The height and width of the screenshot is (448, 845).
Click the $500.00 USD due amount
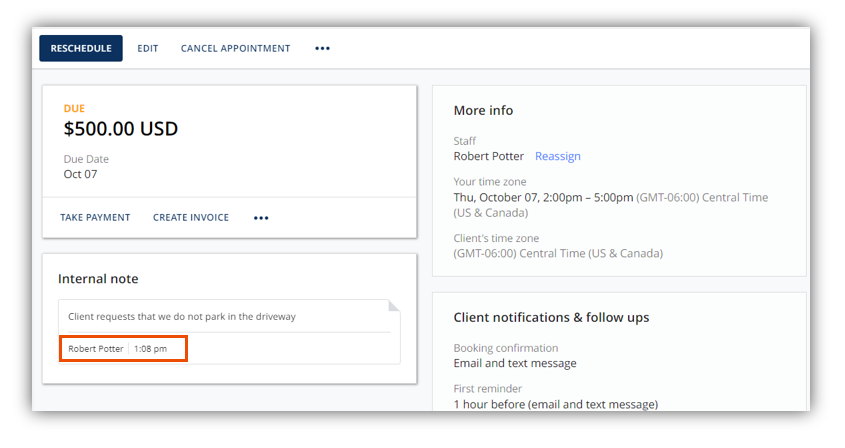[x=121, y=129]
